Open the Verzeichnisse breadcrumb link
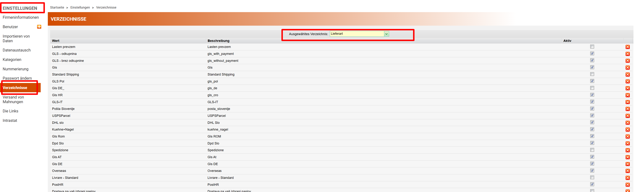644x192 pixels. coord(106,7)
